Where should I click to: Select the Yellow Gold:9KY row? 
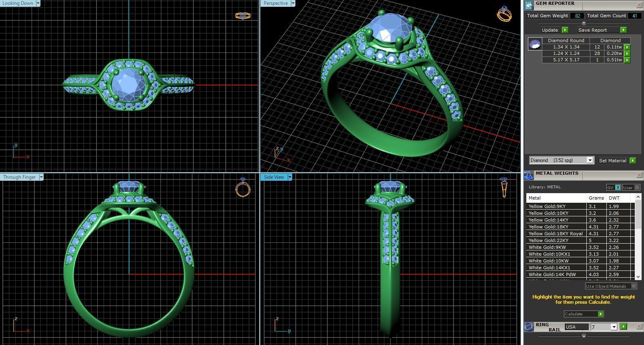[x=580, y=206]
